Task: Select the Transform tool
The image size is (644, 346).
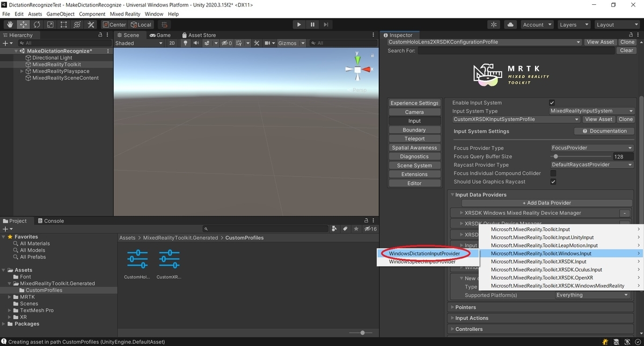Action: tap(77, 25)
